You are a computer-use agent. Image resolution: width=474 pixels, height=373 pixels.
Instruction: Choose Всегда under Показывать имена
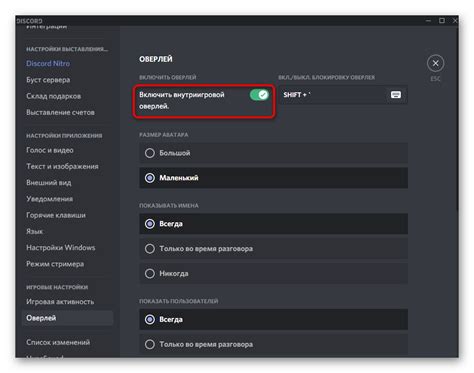pyautogui.click(x=273, y=224)
